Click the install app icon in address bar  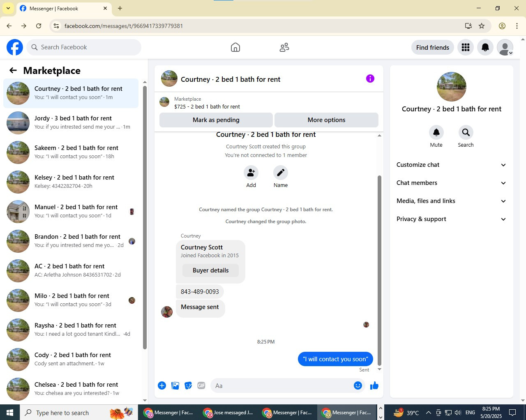pyautogui.click(x=468, y=26)
